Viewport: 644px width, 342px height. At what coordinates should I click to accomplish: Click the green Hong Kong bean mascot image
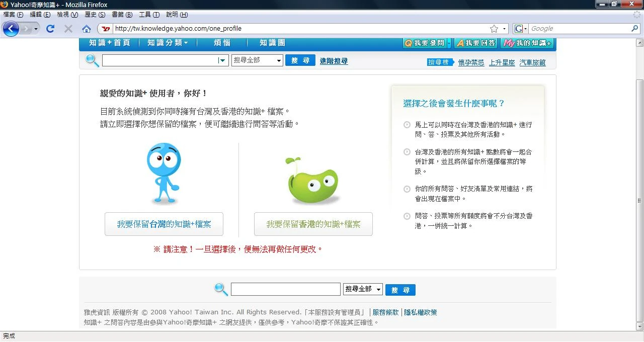coord(313,181)
